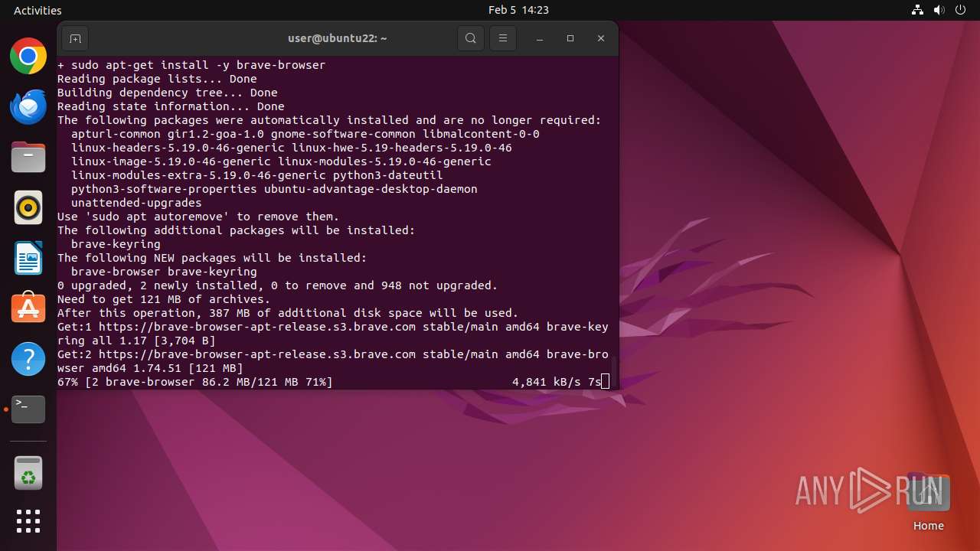Click 'brave-browser brave-keyring' new packages line
Screen dimensions: 980x551
pos(164,272)
